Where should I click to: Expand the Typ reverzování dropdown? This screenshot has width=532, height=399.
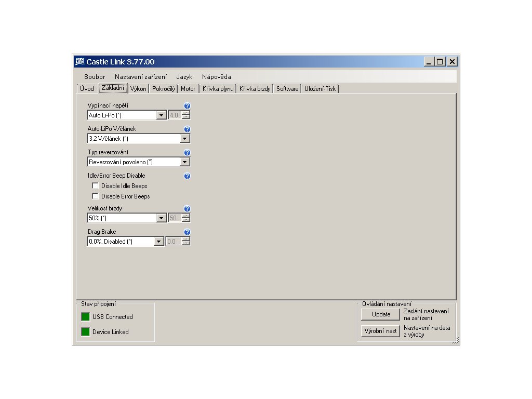click(x=184, y=162)
